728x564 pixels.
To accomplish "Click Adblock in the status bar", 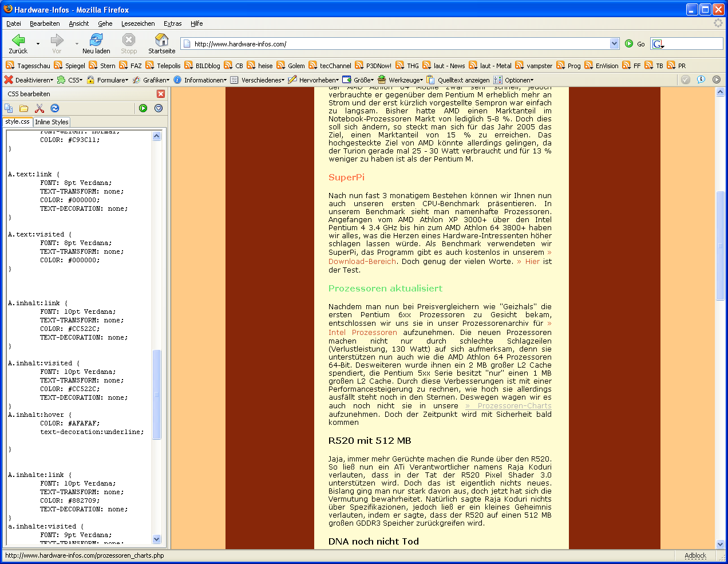I will 695,555.
